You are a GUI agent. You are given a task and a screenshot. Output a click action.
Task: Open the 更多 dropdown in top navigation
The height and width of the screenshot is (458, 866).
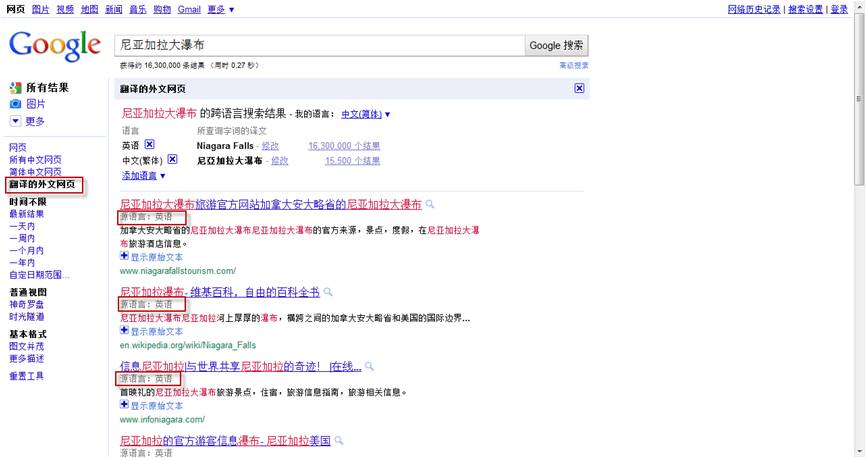coord(221,9)
